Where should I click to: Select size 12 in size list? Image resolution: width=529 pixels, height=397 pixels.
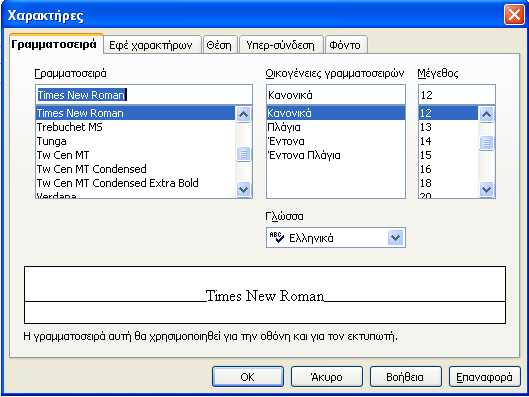(x=448, y=113)
